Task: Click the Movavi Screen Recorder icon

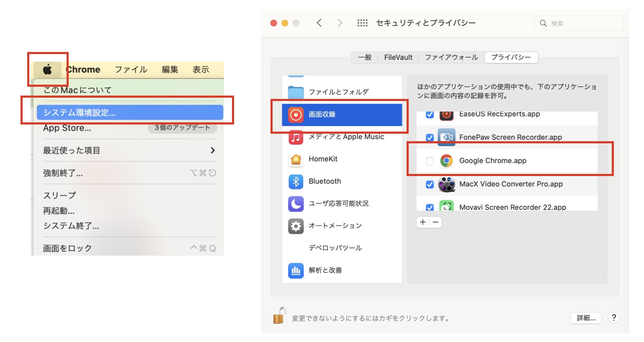Action: [446, 205]
